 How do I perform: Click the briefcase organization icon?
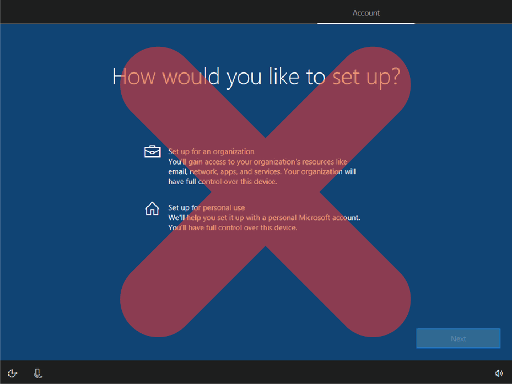[x=152, y=151]
